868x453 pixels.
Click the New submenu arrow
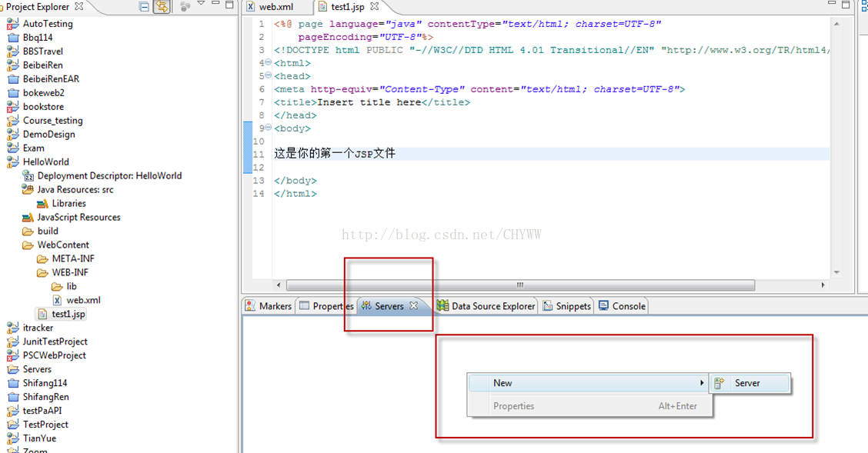tap(701, 383)
